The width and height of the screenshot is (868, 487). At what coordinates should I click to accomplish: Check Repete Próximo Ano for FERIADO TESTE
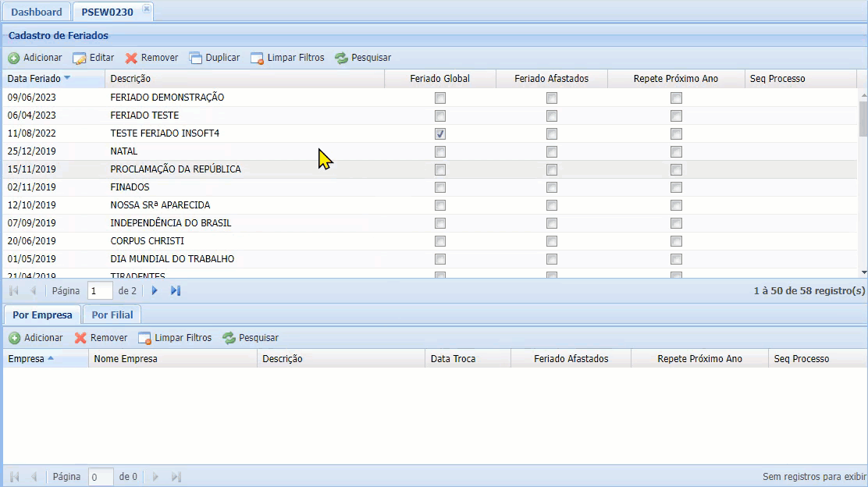coord(676,116)
